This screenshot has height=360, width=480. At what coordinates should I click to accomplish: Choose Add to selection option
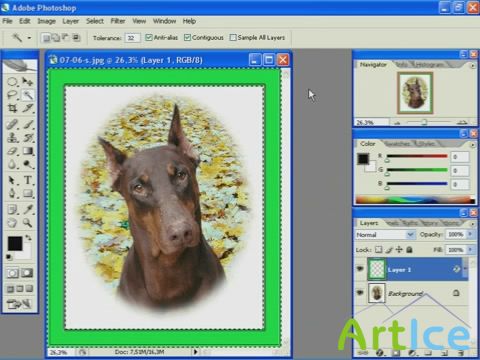(x=56, y=38)
